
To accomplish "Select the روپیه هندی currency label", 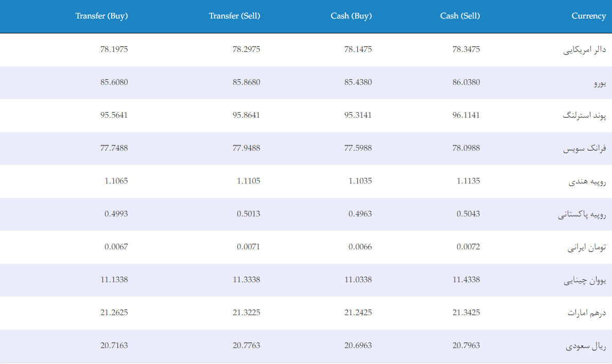I will click(x=587, y=181).
